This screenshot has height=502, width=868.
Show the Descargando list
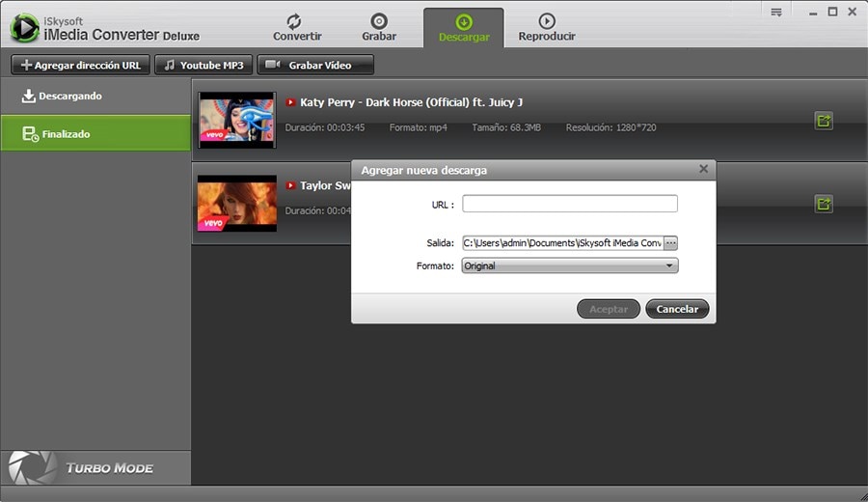click(95, 96)
